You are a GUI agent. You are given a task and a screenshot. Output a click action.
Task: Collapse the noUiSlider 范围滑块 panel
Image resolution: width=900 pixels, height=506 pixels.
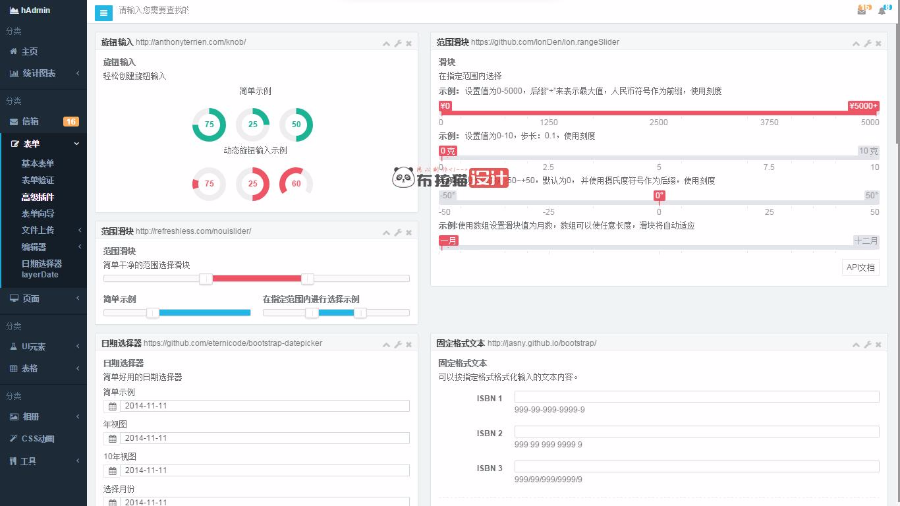[x=386, y=232]
